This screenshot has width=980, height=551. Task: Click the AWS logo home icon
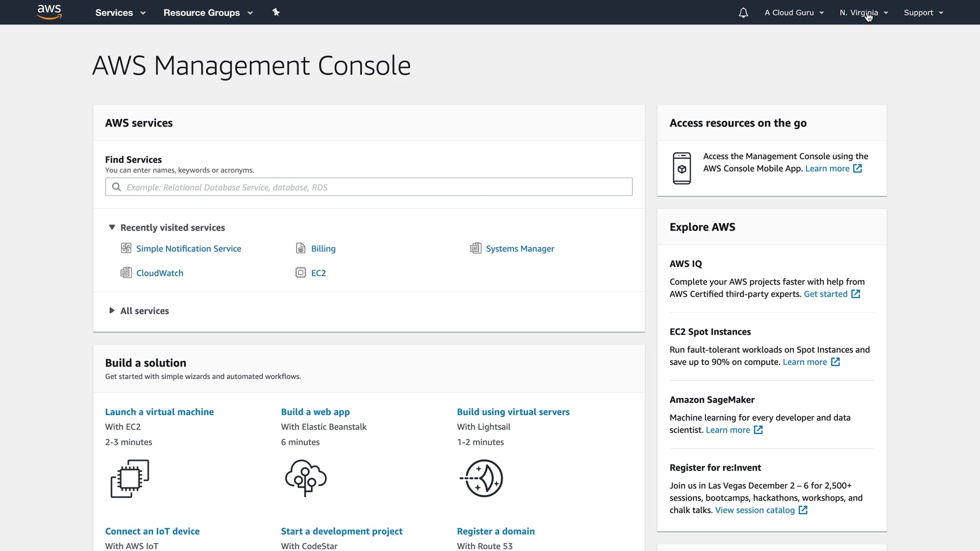point(50,12)
